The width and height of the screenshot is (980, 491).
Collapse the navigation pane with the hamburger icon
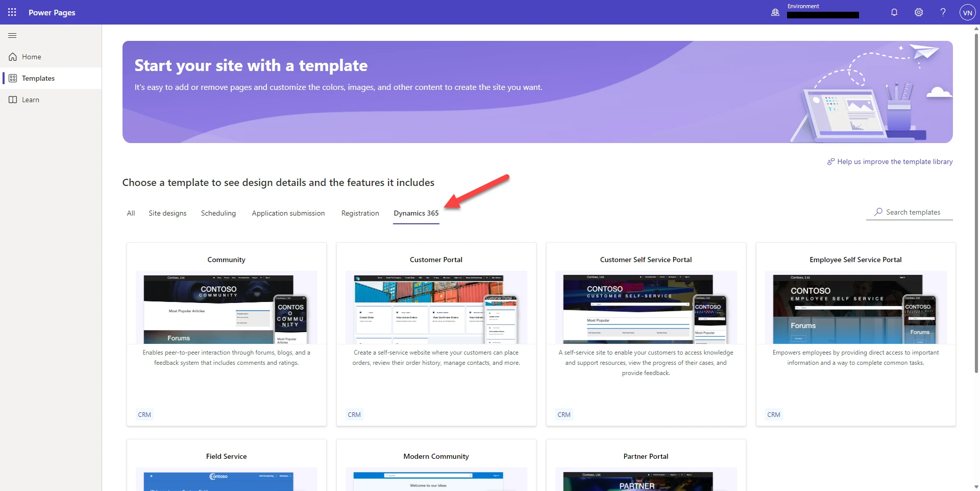click(x=12, y=35)
